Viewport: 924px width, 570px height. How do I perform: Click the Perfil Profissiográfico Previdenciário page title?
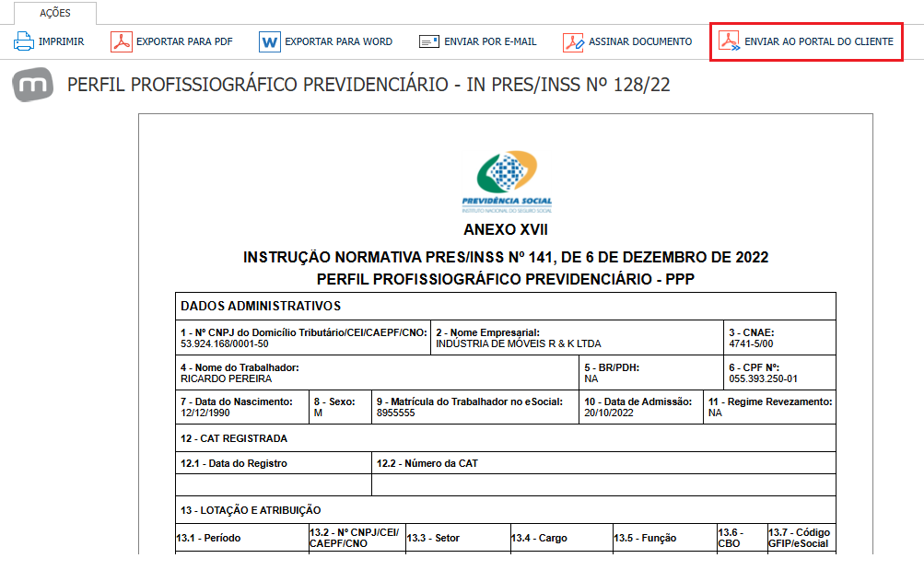point(368,85)
